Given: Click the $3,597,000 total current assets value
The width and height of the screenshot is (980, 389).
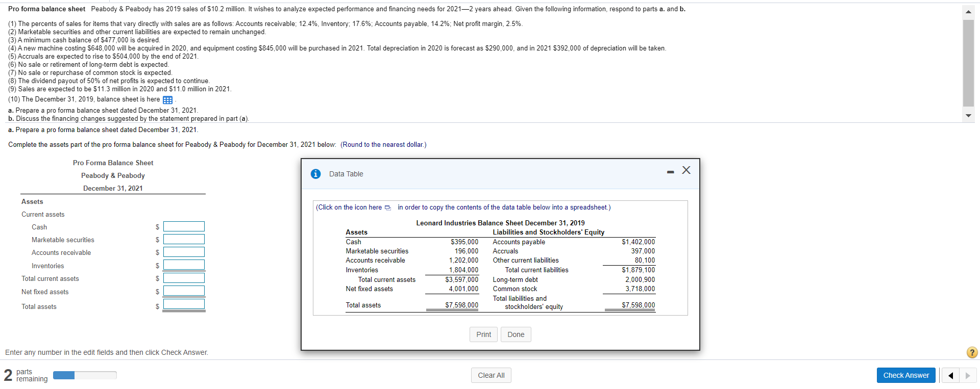Looking at the screenshot, I should pyautogui.click(x=462, y=279).
